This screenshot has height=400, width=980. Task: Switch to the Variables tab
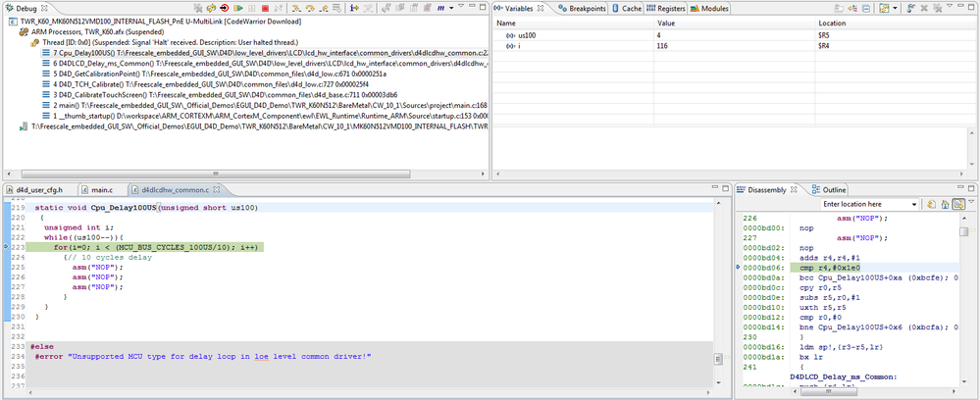[x=520, y=9]
